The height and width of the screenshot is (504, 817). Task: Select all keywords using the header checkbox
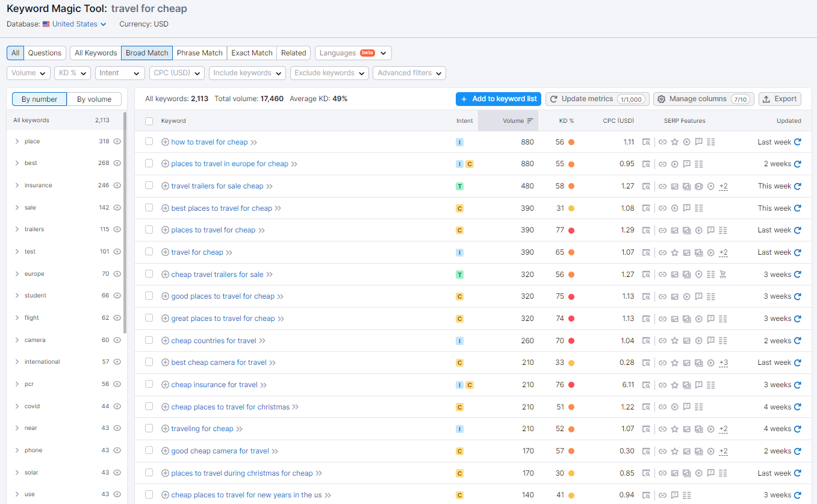coord(149,120)
